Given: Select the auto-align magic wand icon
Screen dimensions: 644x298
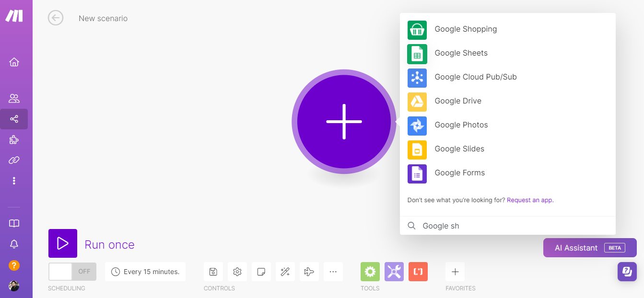Looking at the screenshot, I should (x=285, y=272).
